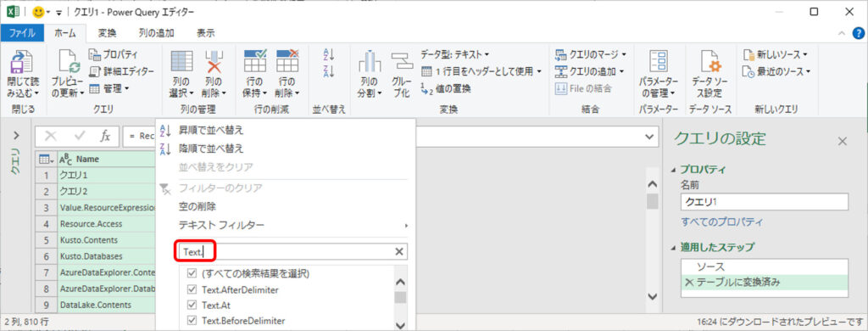Close the Query Settings (クエリの設定) pane

pyautogui.click(x=842, y=142)
